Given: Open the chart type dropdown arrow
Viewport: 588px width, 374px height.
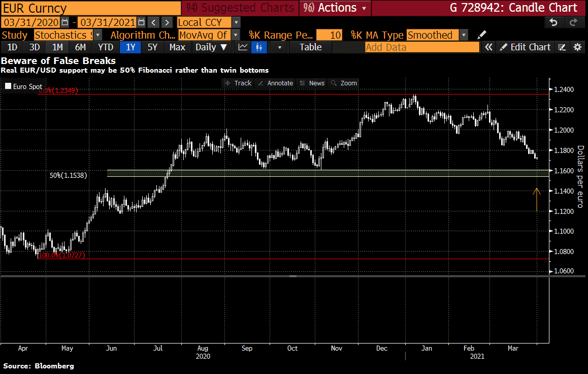Looking at the screenshot, I should (279, 47).
